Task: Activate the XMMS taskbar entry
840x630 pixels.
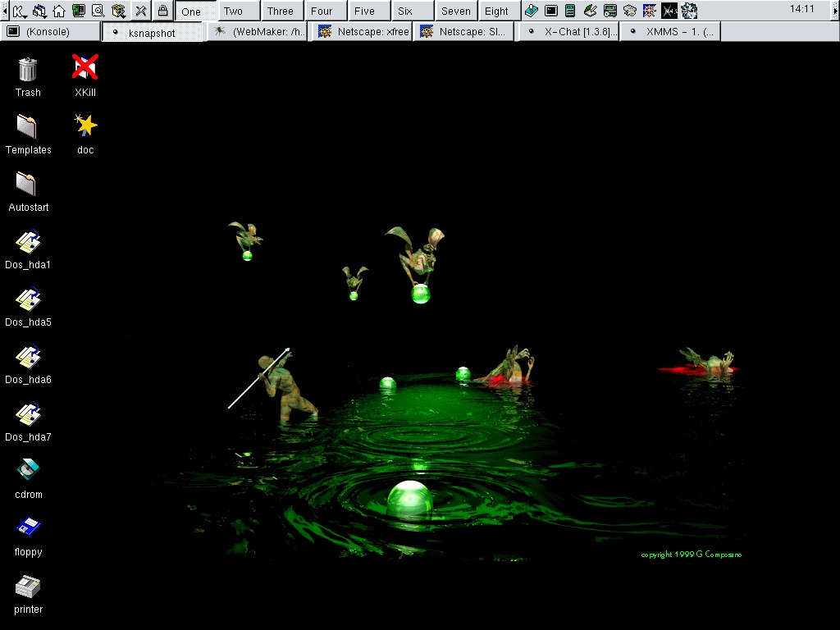Action: [671, 32]
